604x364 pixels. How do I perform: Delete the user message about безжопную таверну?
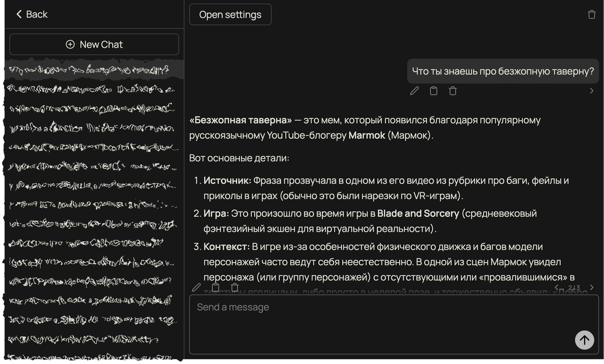(453, 91)
